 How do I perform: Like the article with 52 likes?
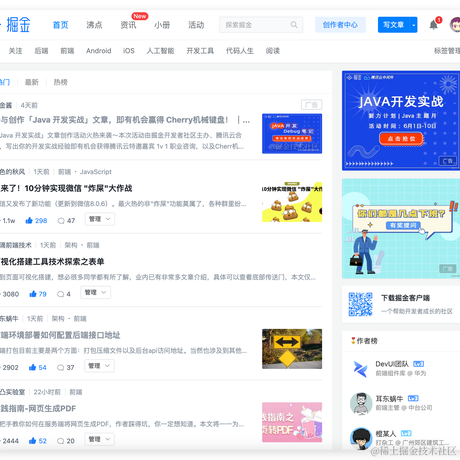point(37,441)
